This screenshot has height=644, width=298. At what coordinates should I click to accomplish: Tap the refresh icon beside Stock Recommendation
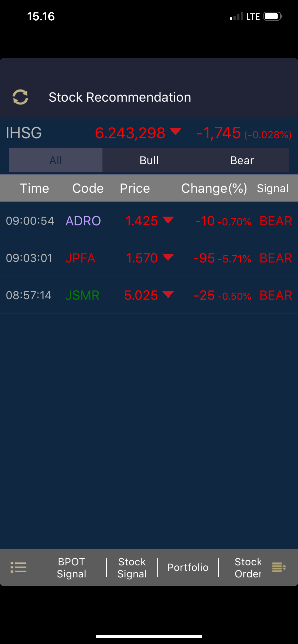[x=20, y=97]
